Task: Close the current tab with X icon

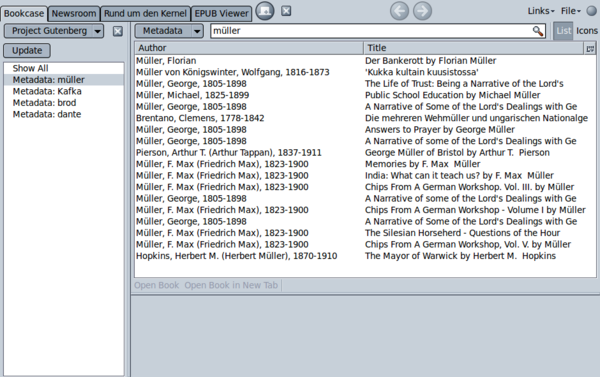Action: (x=286, y=11)
